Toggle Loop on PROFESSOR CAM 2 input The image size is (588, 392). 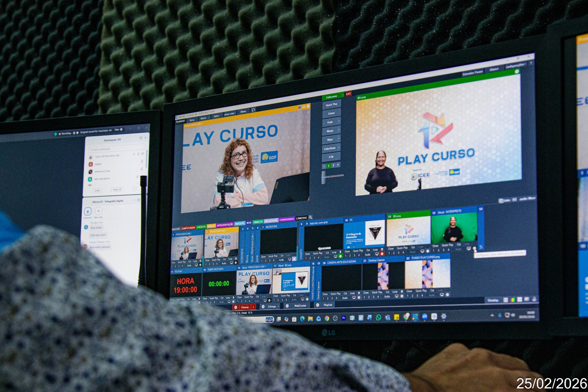230,259
